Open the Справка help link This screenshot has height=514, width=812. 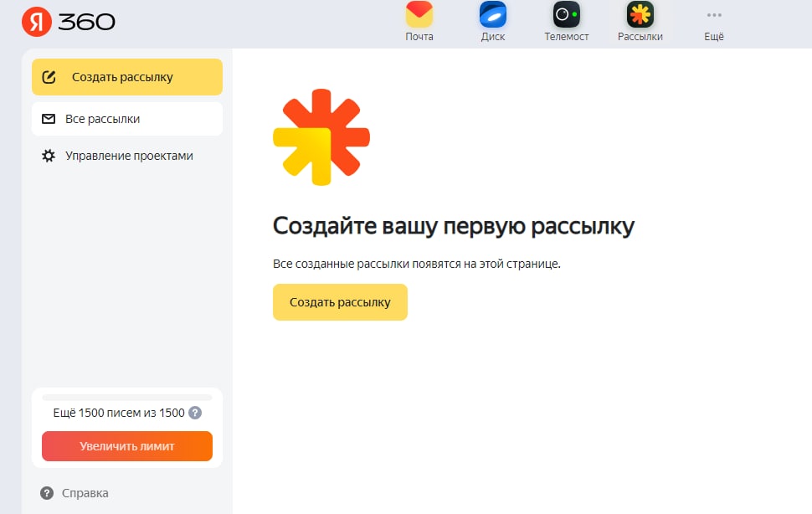75,493
